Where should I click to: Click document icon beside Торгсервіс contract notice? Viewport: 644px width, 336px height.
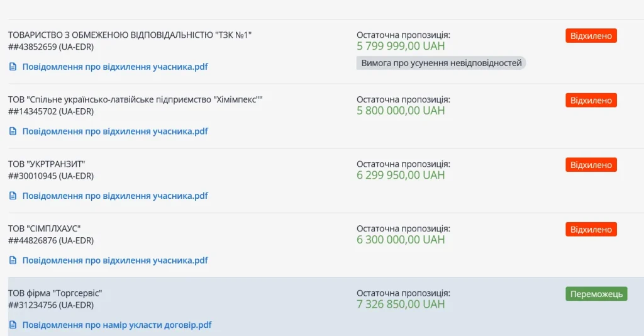[13, 325]
